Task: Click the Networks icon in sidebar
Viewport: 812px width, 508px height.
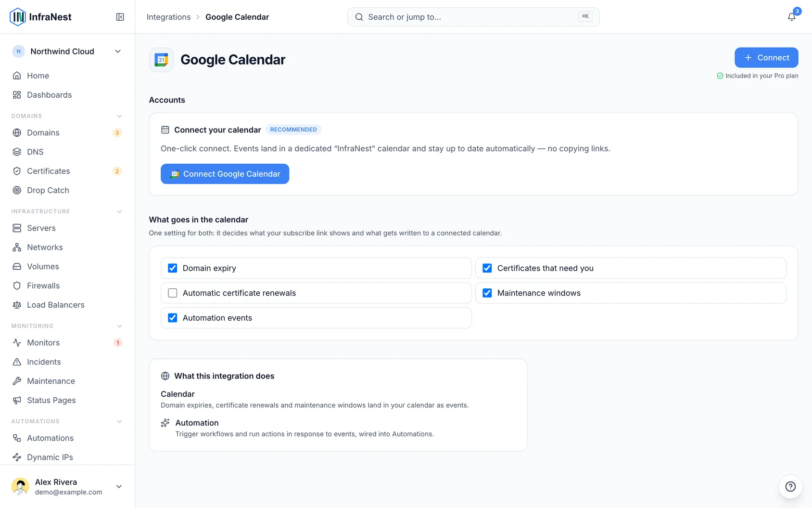Action: pos(17,247)
